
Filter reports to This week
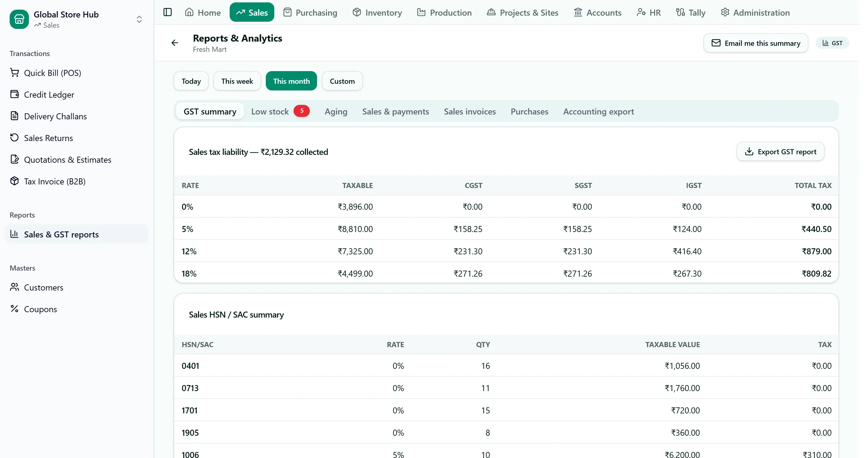237,81
